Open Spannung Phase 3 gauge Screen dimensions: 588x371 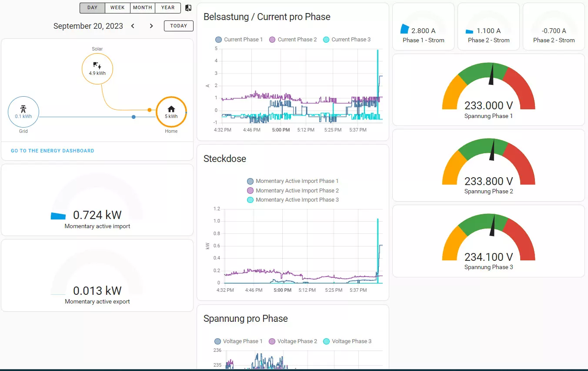point(488,241)
